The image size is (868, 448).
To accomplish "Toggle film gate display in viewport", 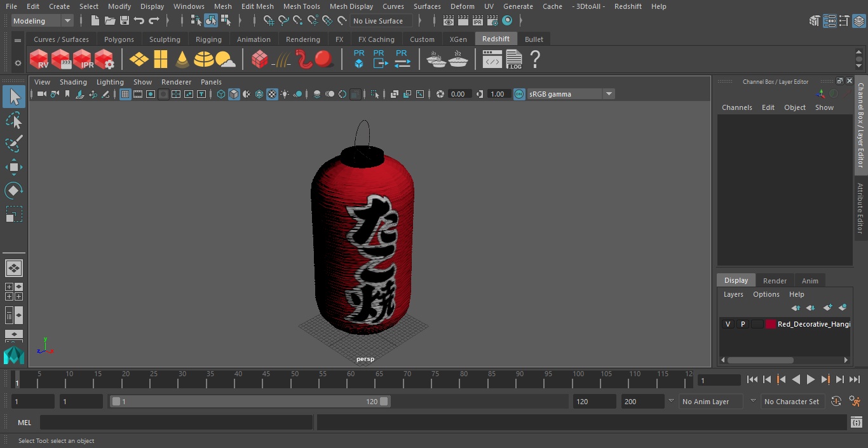I will pyautogui.click(x=138, y=94).
